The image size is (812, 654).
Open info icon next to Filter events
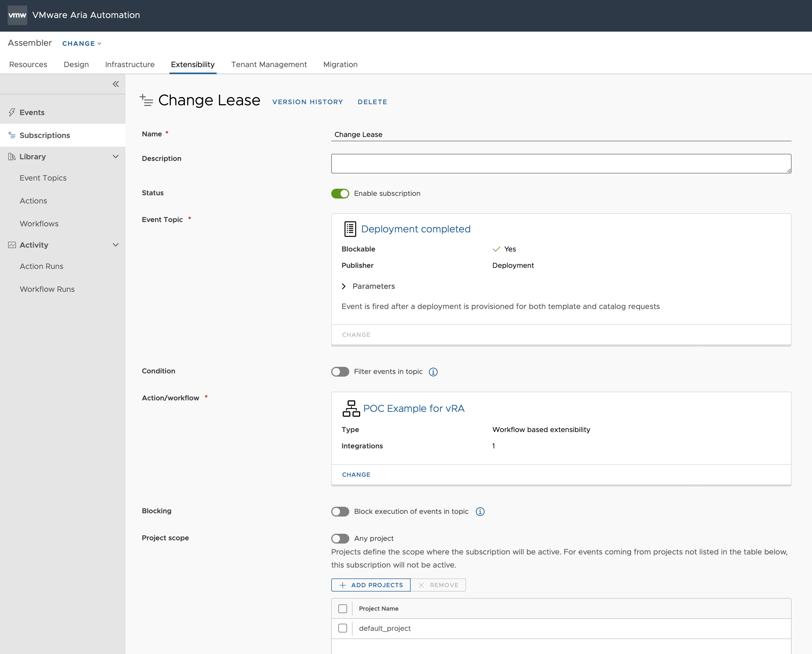coord(433,372)
